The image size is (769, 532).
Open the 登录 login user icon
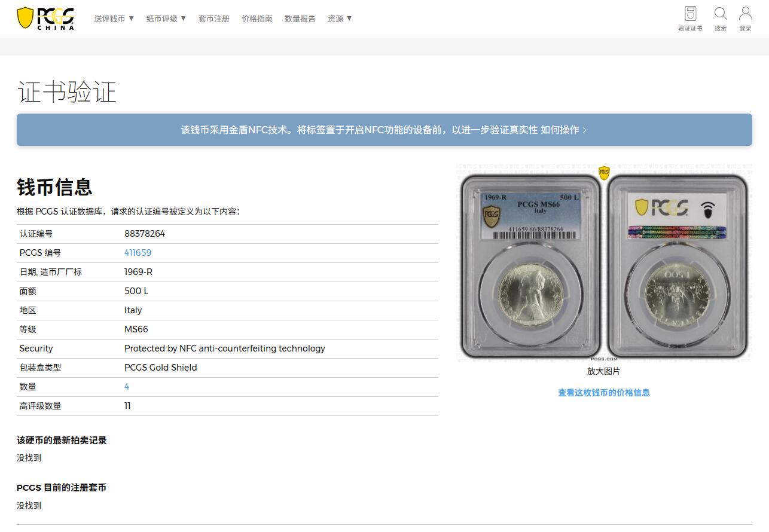pos(745,19)
